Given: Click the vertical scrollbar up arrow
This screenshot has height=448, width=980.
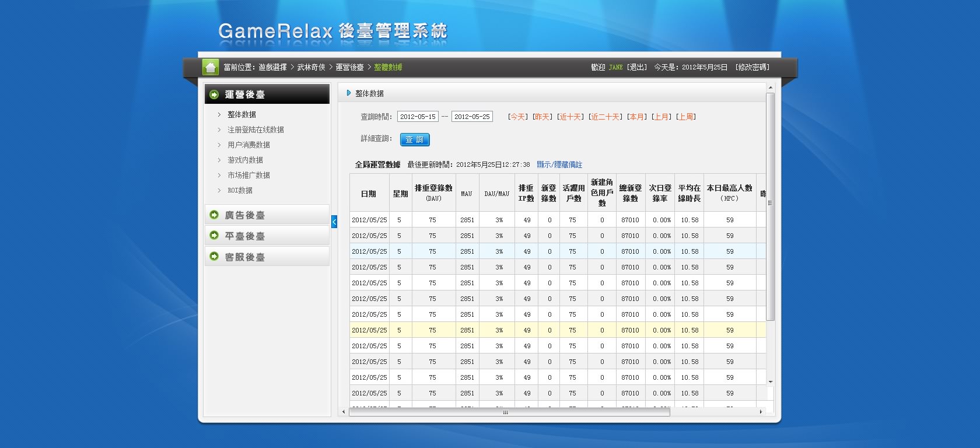Looking at the screenshot, I should pyautogui.click(x=770, y=87).
